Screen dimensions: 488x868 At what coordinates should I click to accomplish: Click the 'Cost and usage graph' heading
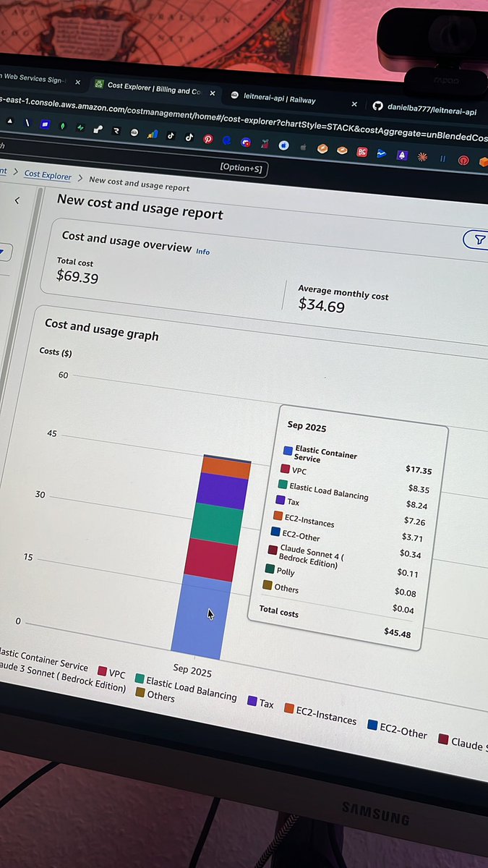(x=101, y=329)
